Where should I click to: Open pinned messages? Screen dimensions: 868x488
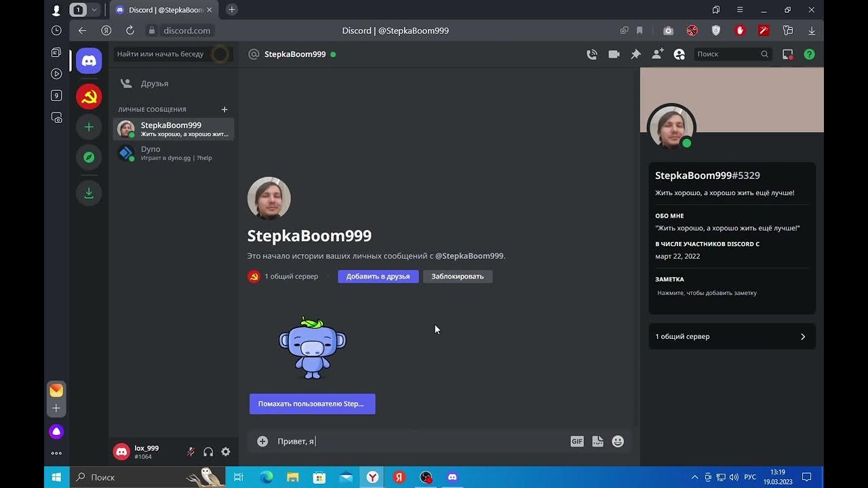pyautogui.click(x=635, y=54)
